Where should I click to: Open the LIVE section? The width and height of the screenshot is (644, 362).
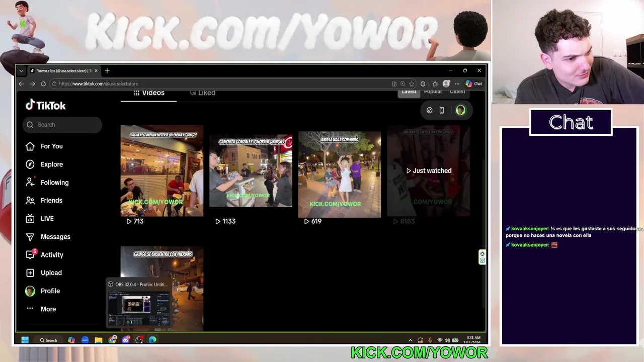[x=40, y=219]
